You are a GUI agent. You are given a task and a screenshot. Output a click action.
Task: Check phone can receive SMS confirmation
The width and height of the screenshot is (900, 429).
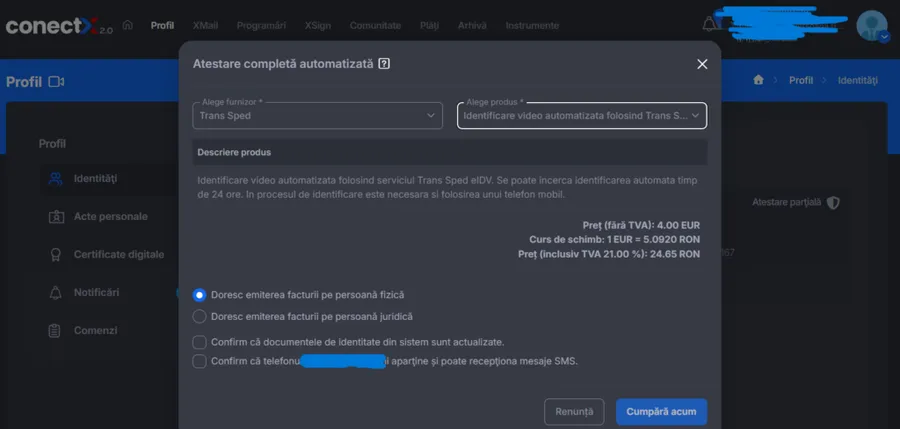(199, 361)
